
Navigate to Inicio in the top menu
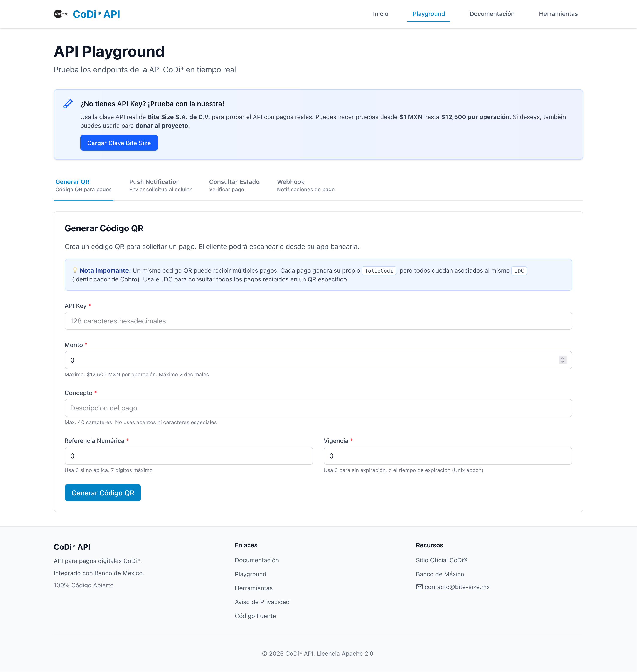click(381, 14)
